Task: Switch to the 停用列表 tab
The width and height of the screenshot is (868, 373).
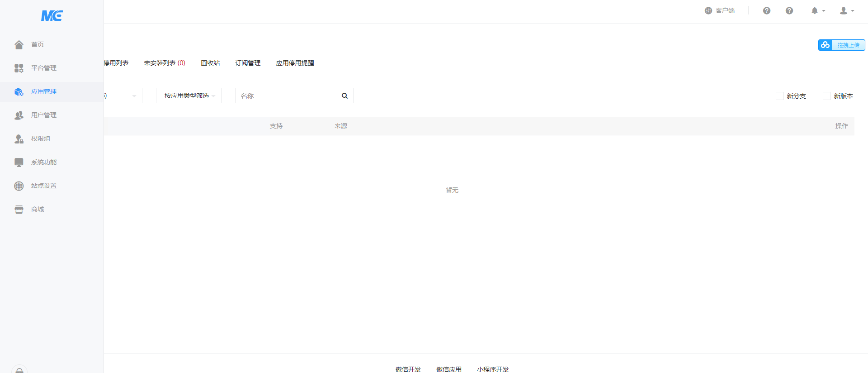Action: click(x=116, y=63)
